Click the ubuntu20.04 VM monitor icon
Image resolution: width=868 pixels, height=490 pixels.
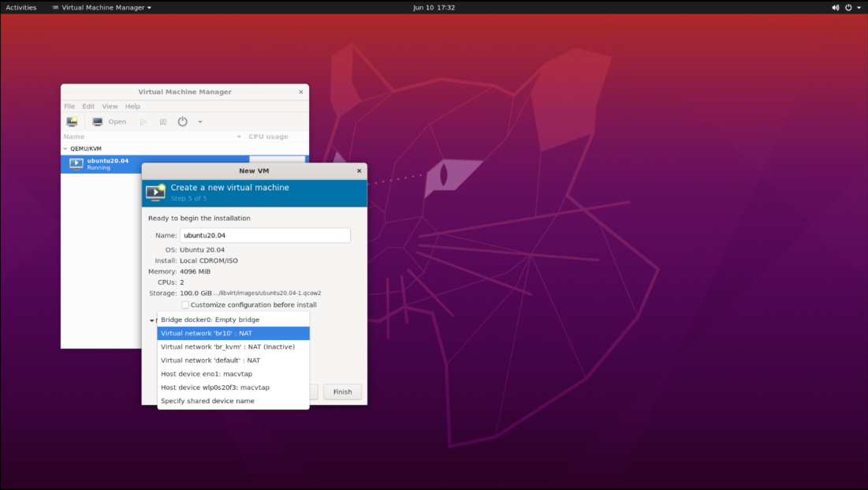pos(76,163)
